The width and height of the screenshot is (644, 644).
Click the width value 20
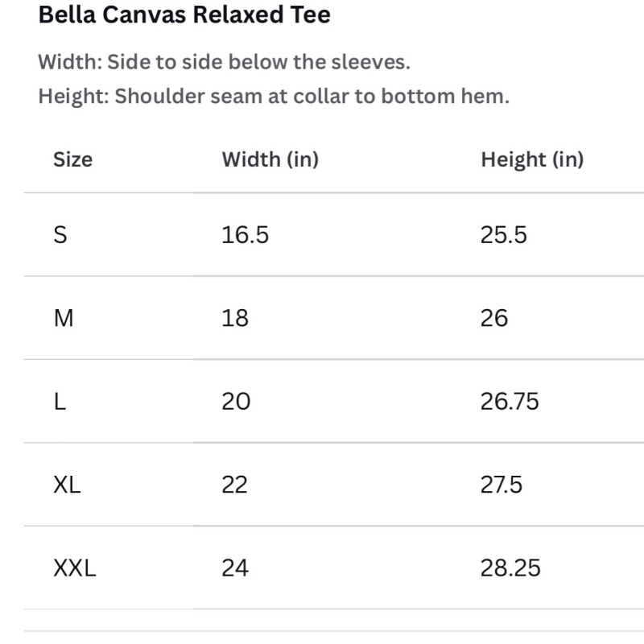[236, 401]
